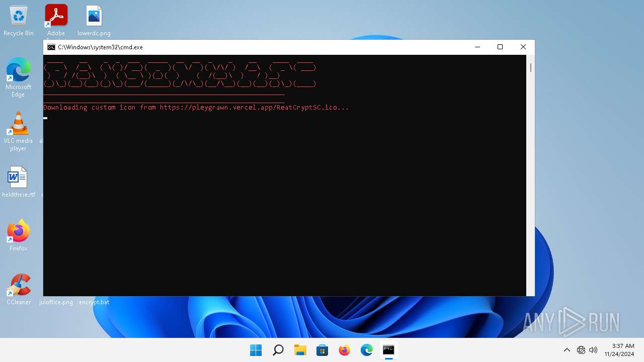
Task: Click the cmd window vertical scrollbar thumb
Action: tap(530, 67)
